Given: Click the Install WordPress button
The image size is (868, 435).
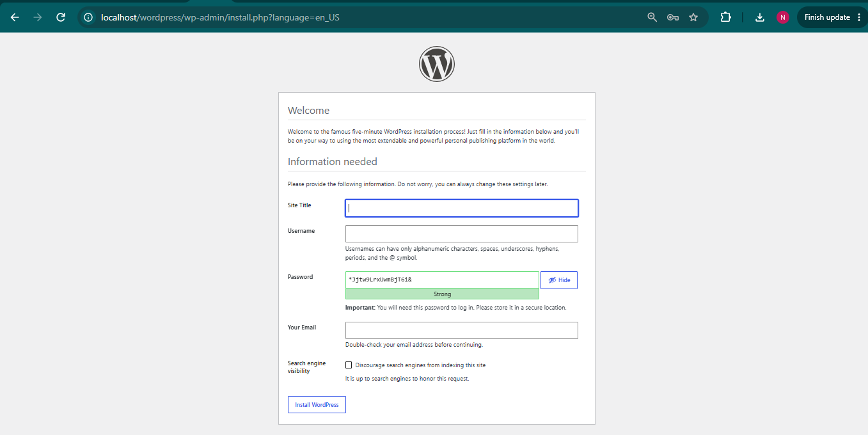Looking at the screenshot, I should [x=317, y=405].
